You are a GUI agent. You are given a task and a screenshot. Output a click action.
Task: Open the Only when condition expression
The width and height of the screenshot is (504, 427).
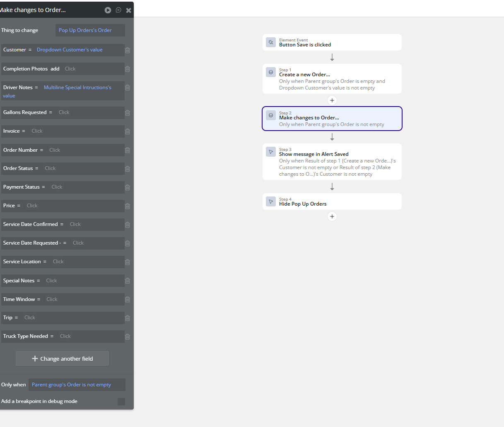[77, 385]
